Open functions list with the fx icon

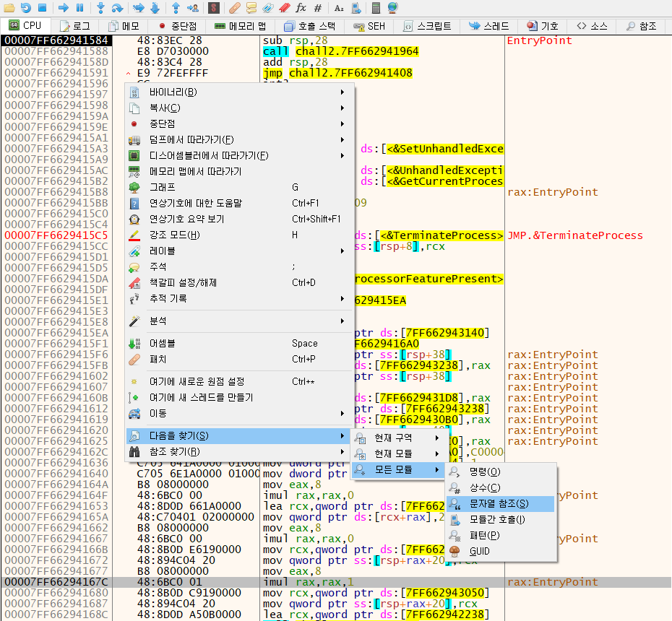coord(301,8)
